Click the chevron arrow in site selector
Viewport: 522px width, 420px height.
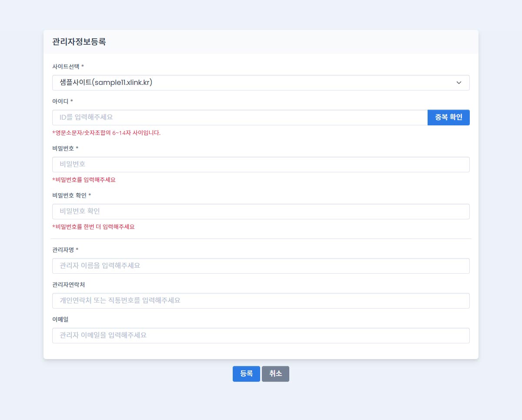[x=458, y=83]
